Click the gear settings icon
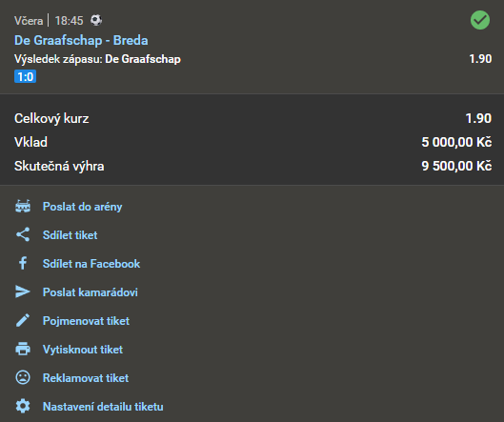 click(x=23, y=406)
